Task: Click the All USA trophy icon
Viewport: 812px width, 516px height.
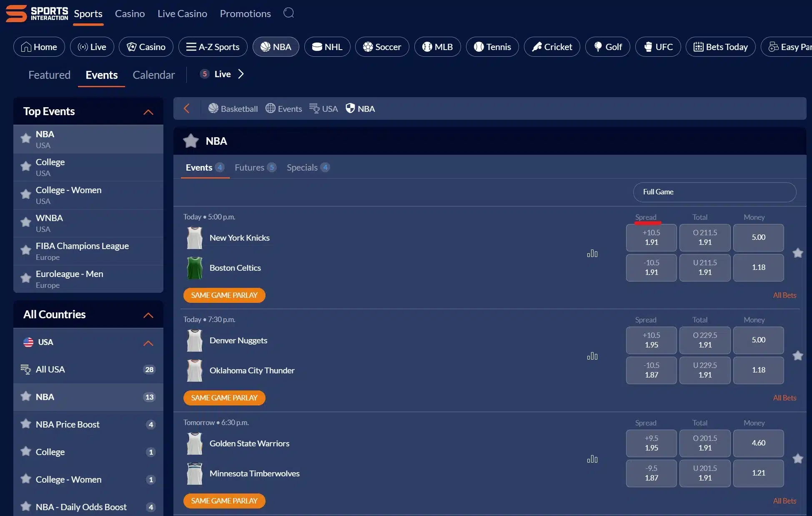Action: coord(26,370)
